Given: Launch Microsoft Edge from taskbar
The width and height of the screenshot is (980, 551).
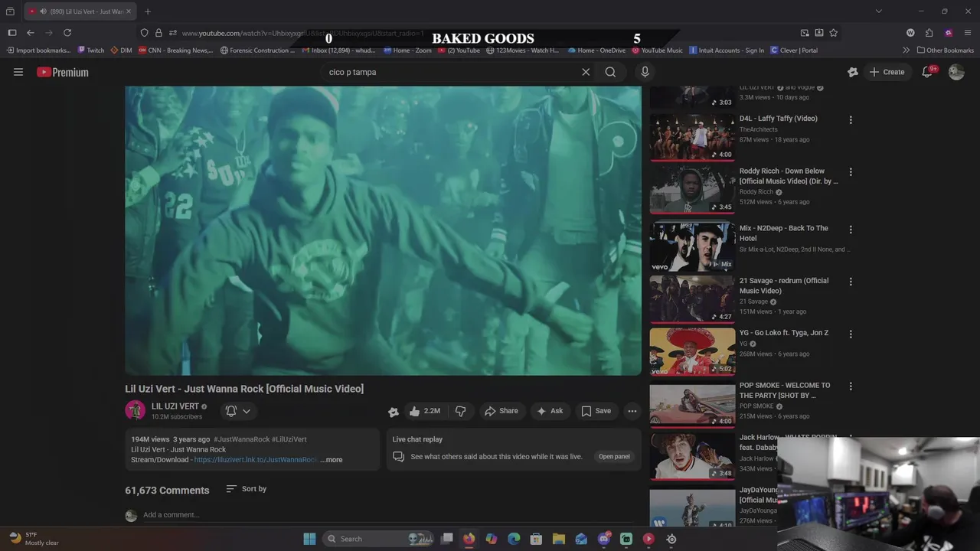Looking at the screenshot, I should pos(514,539).
